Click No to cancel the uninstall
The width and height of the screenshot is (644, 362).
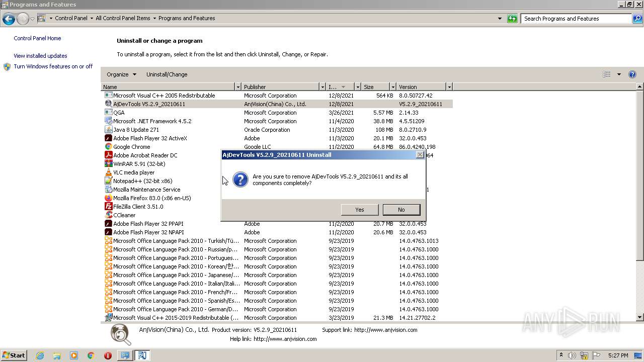tap(401, 210)
